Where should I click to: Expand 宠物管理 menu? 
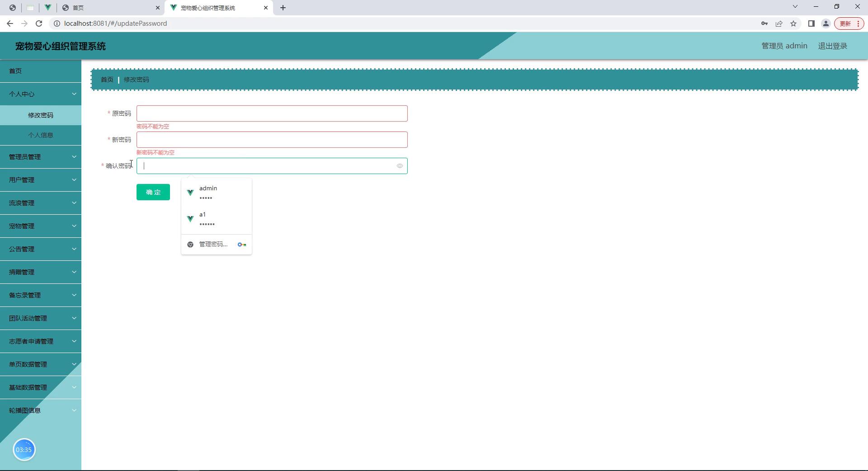pyautogui.click(x=41, y=226)
